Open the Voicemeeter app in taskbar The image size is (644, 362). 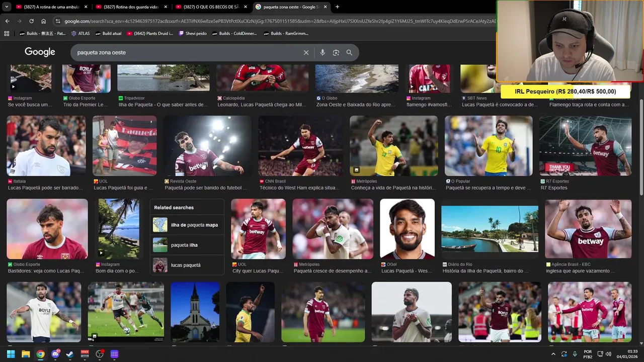tap(85, 354)
